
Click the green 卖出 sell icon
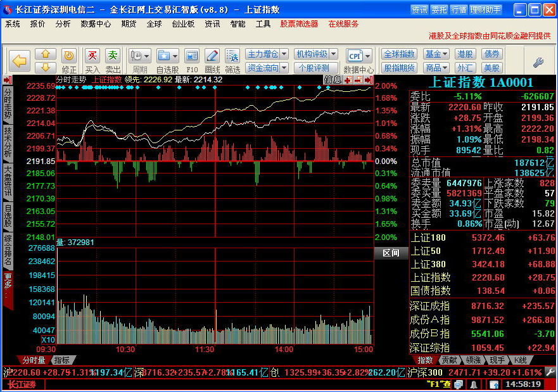point(113,56)
